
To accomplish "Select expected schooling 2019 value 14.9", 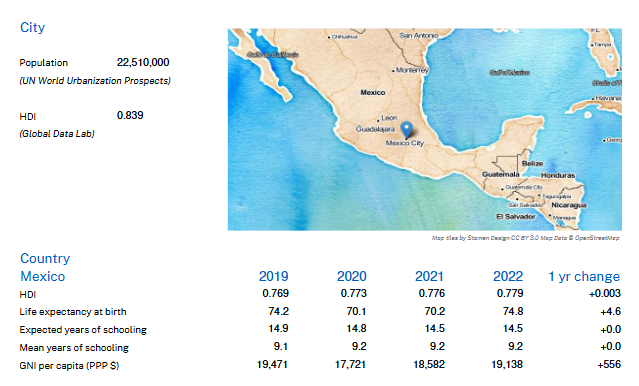I will (279, 329).
